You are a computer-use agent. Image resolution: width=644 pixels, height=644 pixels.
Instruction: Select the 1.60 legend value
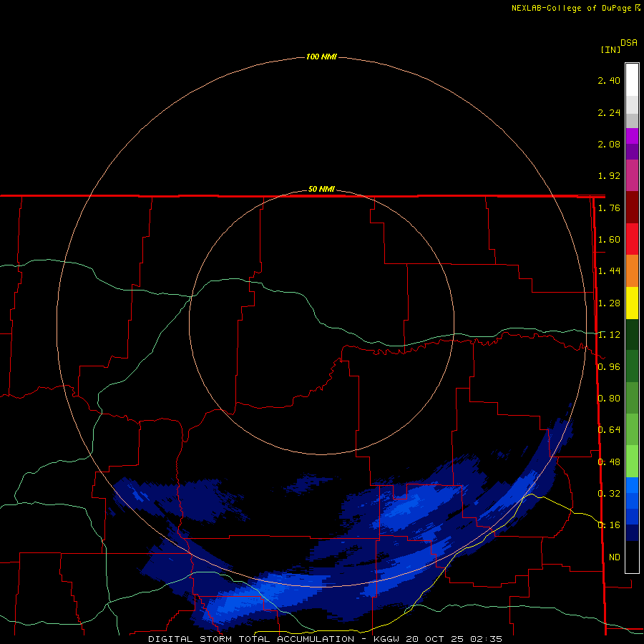[x=609, y=240]
